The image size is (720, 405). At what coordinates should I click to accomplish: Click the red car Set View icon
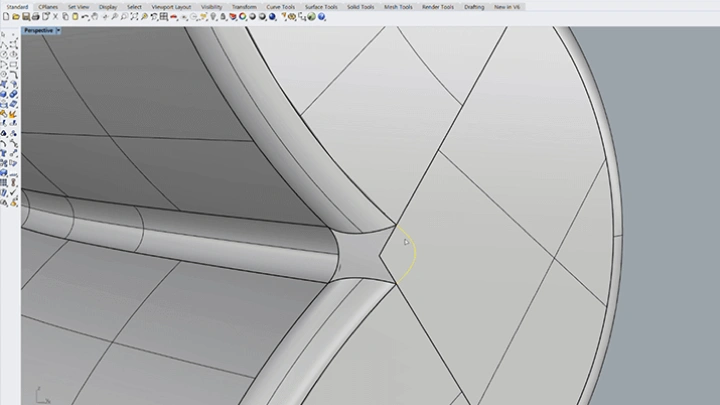173,17
